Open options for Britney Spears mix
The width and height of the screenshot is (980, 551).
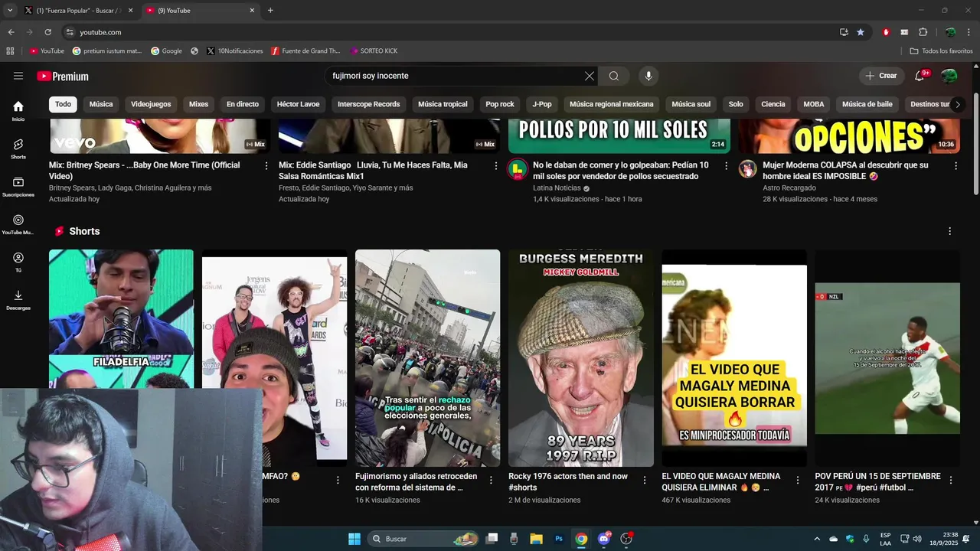coord(266,165)
